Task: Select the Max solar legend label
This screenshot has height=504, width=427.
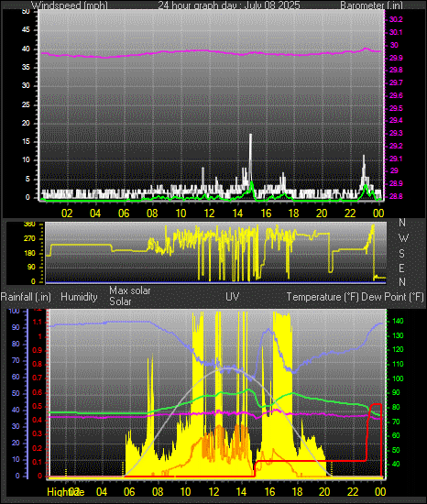Action: pyautogui.click(x=130, y=290)
